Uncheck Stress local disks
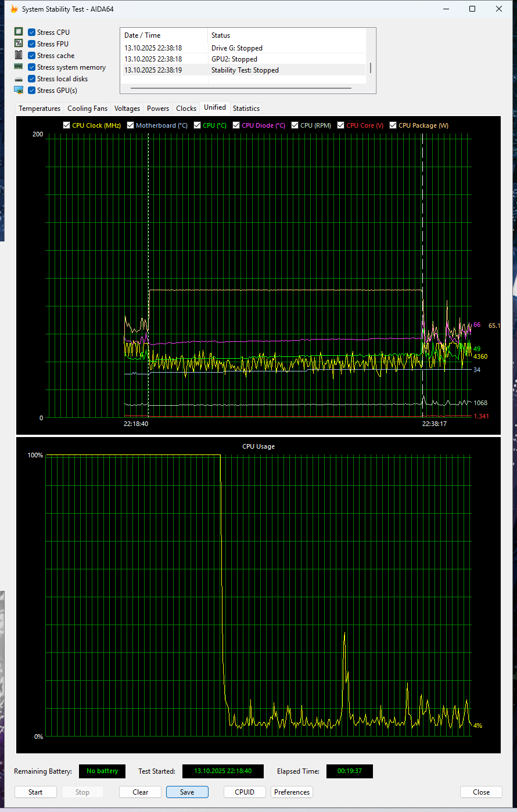This screenshot has width=517, height=812. [31, 78]
